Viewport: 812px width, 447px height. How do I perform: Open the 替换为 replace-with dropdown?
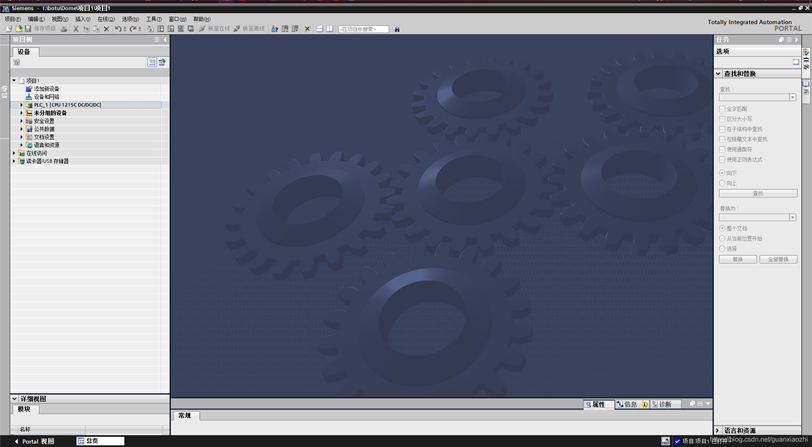792,218
